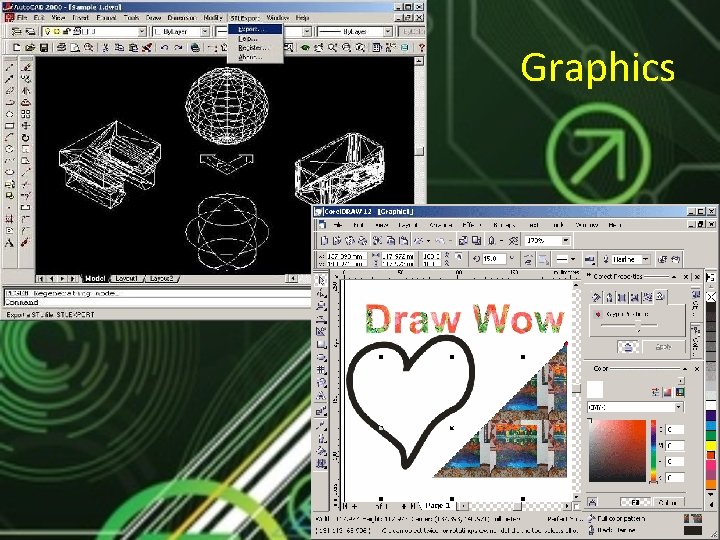Screen dimensions: 720x540
Task: Select the Array tool in AutoCAD Modify toolbar
Action: point(26,114)
